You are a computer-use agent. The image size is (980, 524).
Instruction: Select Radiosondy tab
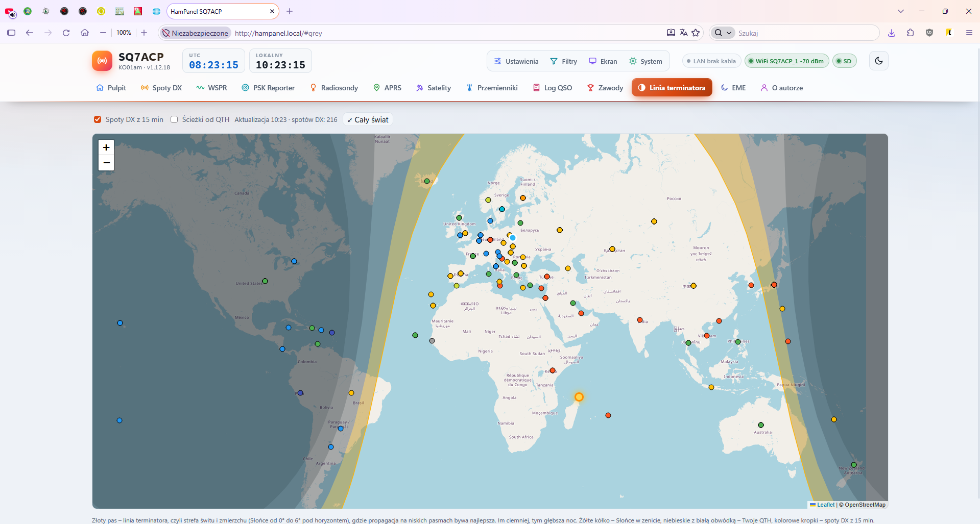(333, 88)
